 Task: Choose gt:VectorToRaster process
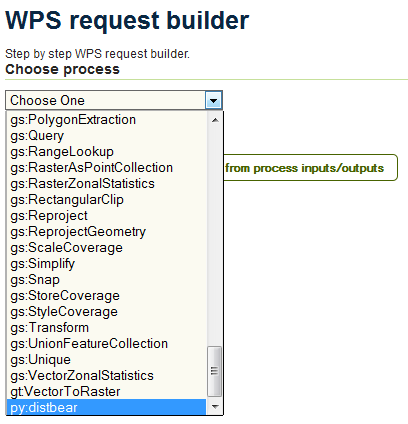(x=106, y=392)
